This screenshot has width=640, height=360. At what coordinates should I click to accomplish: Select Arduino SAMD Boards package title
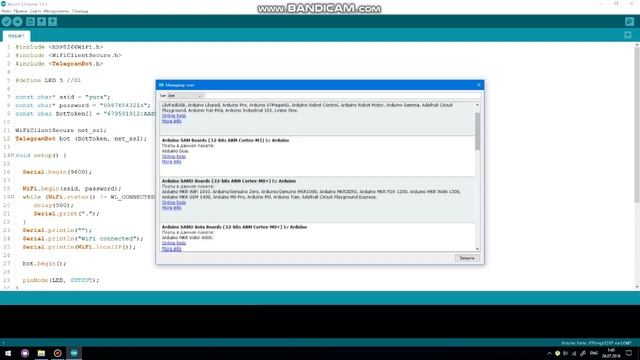pyautogui.click(x=229, y=181)
